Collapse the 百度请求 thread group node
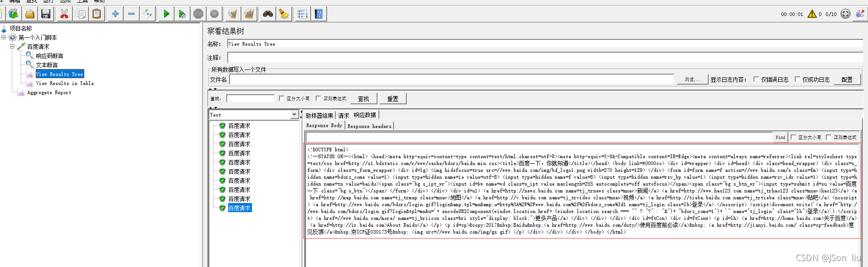 [x=12, y=47]
